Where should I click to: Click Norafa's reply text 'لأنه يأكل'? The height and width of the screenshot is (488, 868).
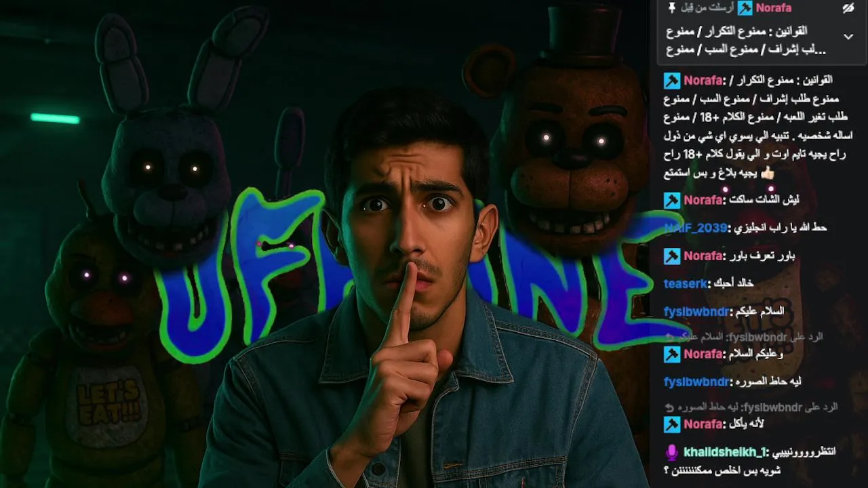point(747,424)
